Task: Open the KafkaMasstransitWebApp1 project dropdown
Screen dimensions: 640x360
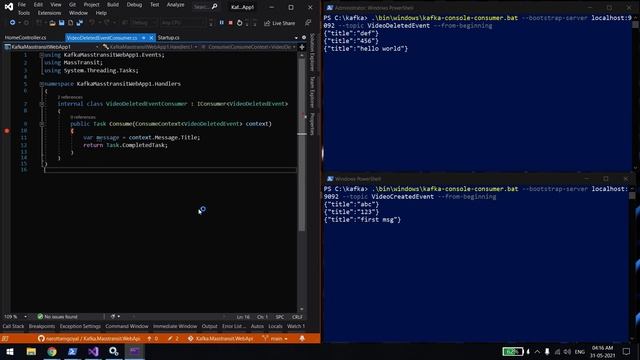Action: tap(51, 47)
